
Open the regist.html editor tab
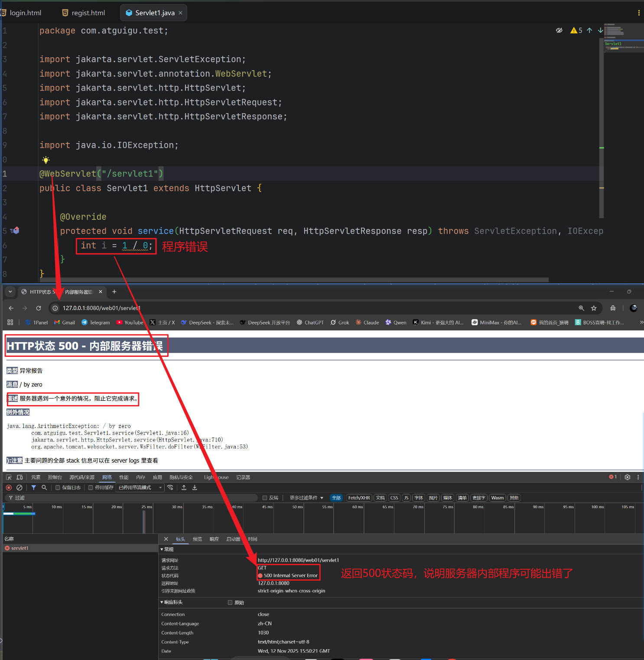[x=84, y=13]
